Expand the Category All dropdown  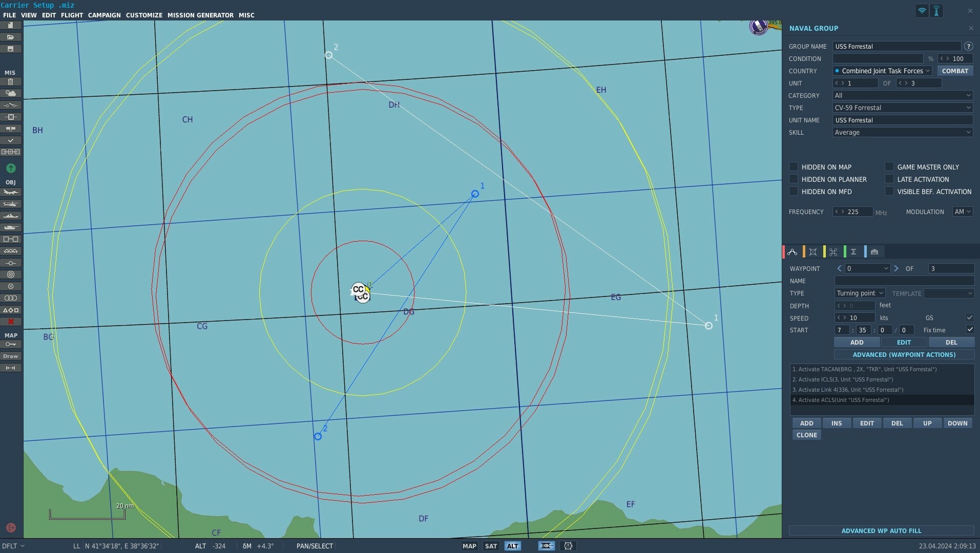point(903,95)
